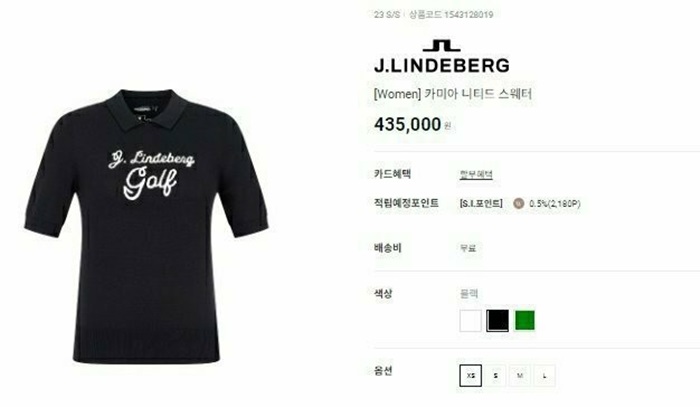This screenshot has width=700, height=407.
Task: Click the J.Lindeberg bridge logo icon
Action: coord(442,46)
